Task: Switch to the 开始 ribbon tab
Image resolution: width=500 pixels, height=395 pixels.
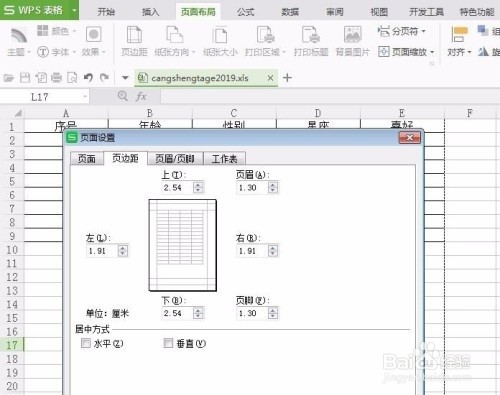Action: (106, 12)
